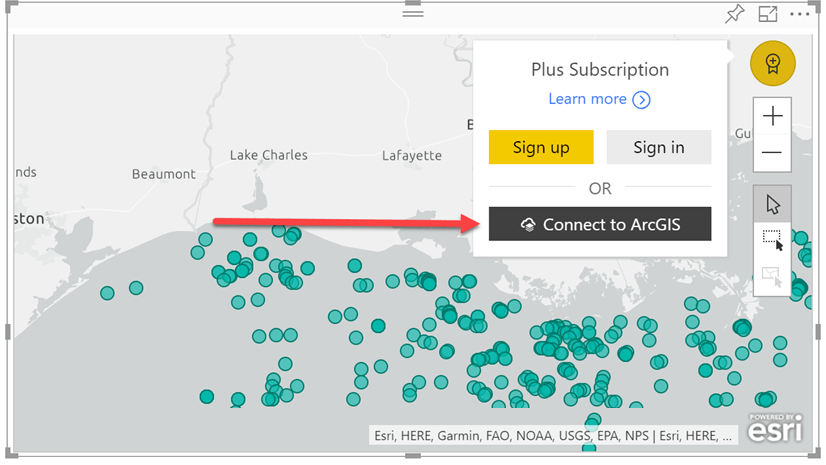
Task: Zoom out on the map
Action: click(x=772, y=153)
